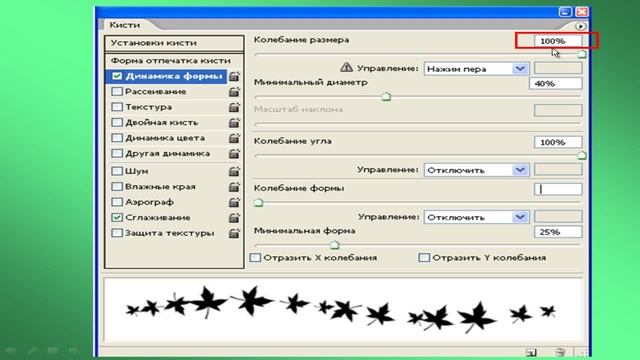Viewport: 640px width, 360px height.
Task: Click the Минимальный диаметр 40% field
Action: (x=556, y=84)
